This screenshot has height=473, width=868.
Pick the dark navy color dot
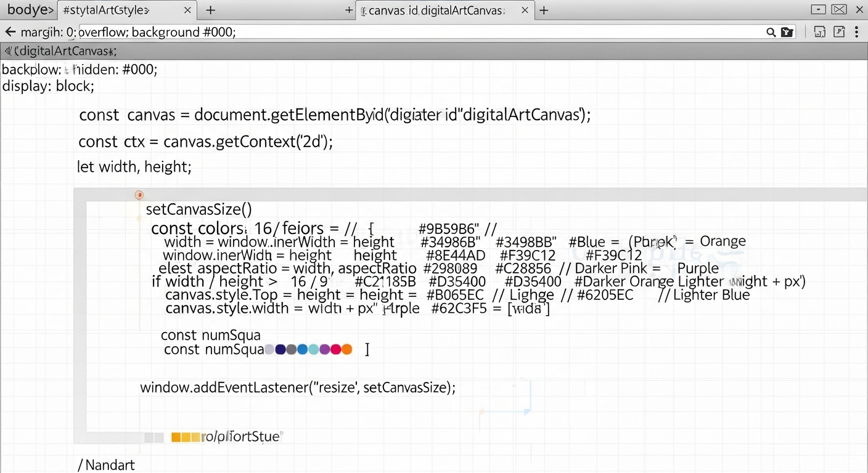tap(280, 350)
